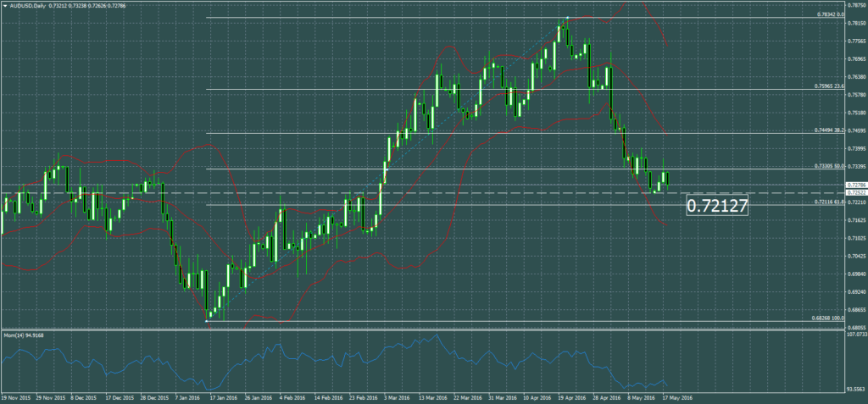This screenshot has width=868, height=404.
Task: Click the current price tag 0.72786
Action: (855, 184)
